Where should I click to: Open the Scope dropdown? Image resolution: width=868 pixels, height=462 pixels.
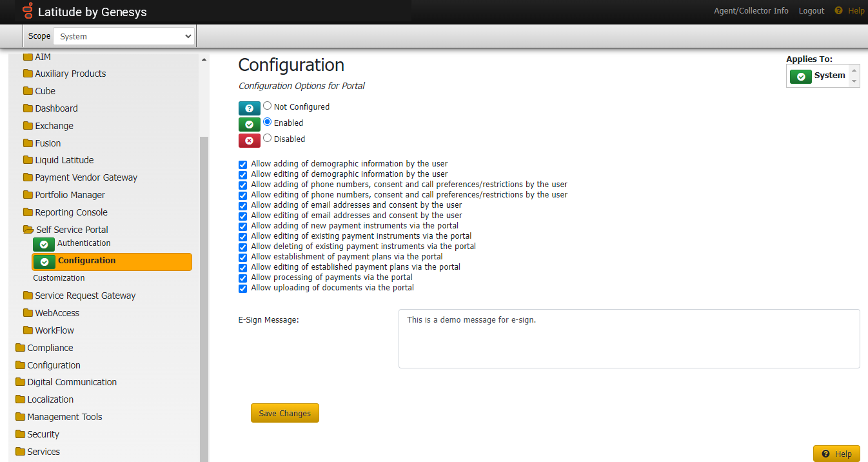coord(124,37)
